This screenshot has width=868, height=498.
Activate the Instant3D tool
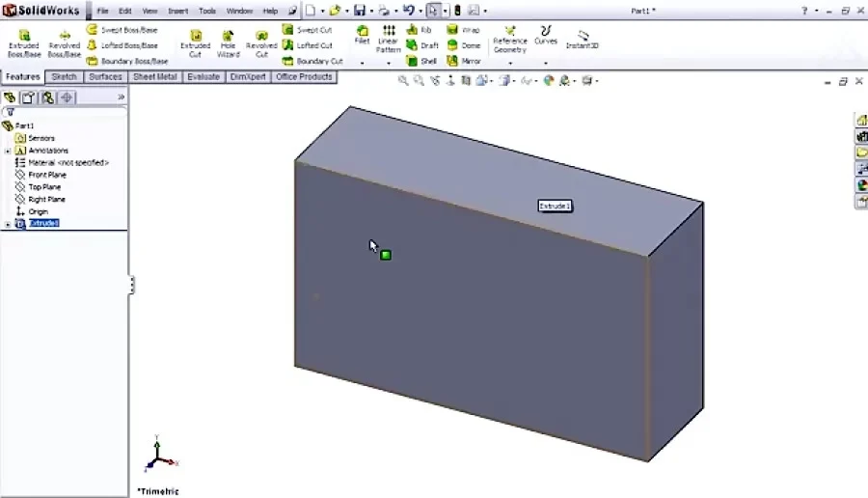pos(582,39)
